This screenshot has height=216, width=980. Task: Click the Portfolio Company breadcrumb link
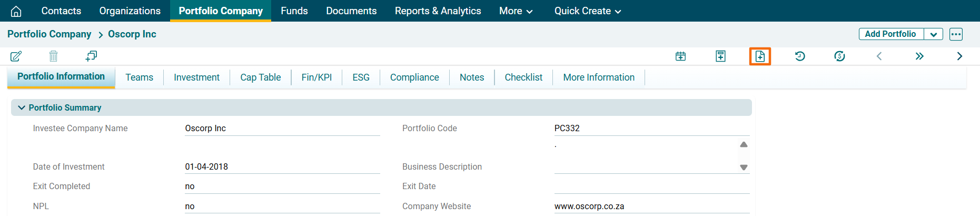(x=49, y=34)
